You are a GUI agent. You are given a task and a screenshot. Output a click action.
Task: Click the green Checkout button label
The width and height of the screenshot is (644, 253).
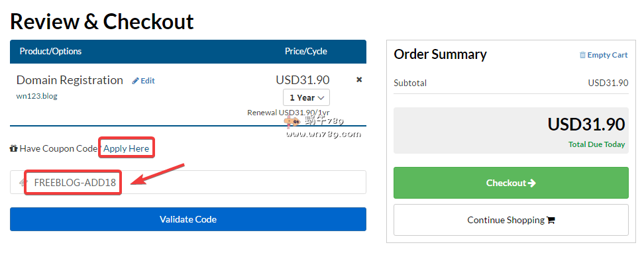506,183
